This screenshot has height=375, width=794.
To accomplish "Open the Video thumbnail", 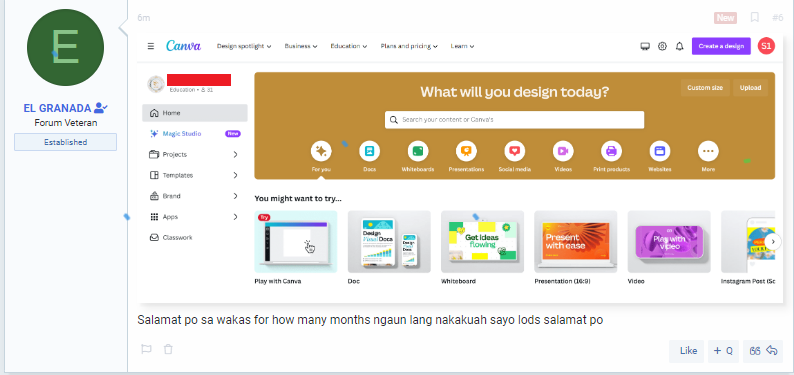I will click(669, 242).
